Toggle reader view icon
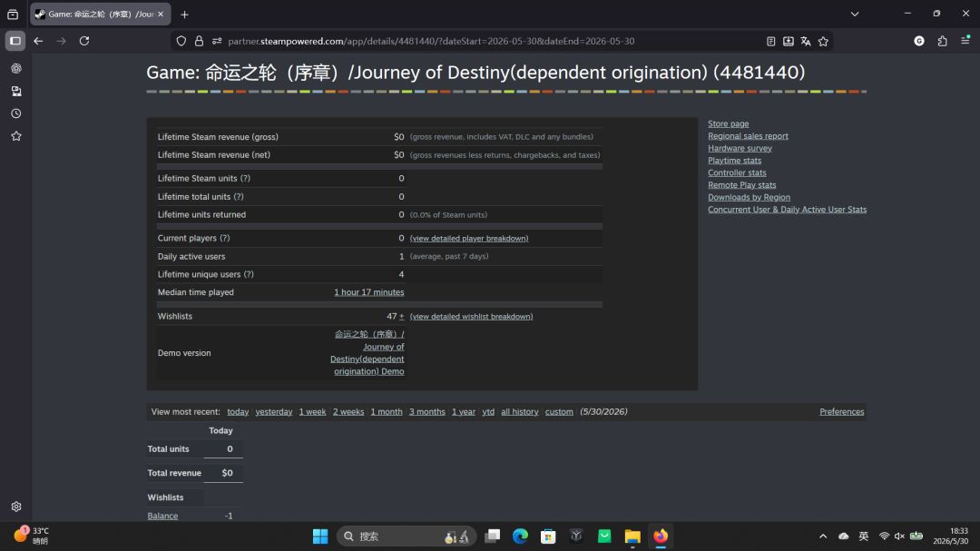The height and width of the screenshot is (551, 980). pyautogui.click(x=770, y=41)
